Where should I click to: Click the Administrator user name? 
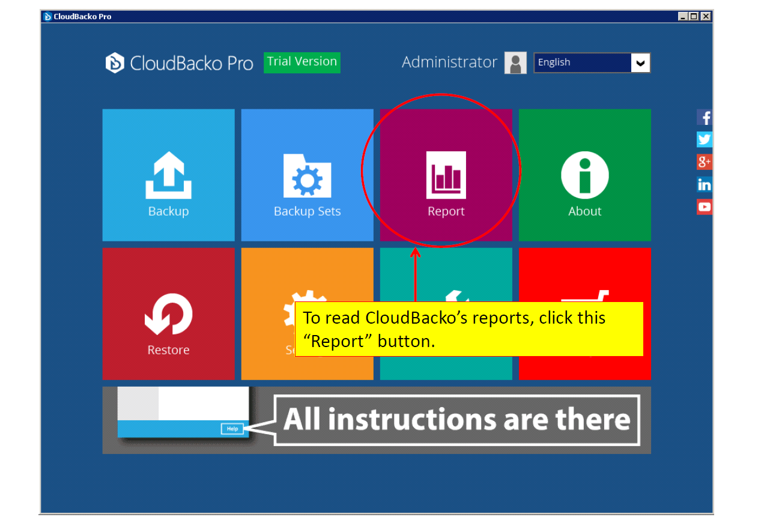click(x=449, y=62)
